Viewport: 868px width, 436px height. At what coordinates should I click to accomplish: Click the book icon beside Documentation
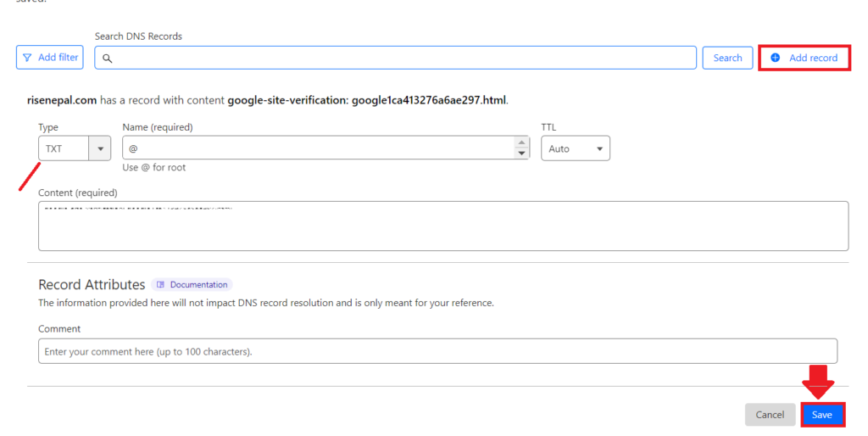click(160, 285)
